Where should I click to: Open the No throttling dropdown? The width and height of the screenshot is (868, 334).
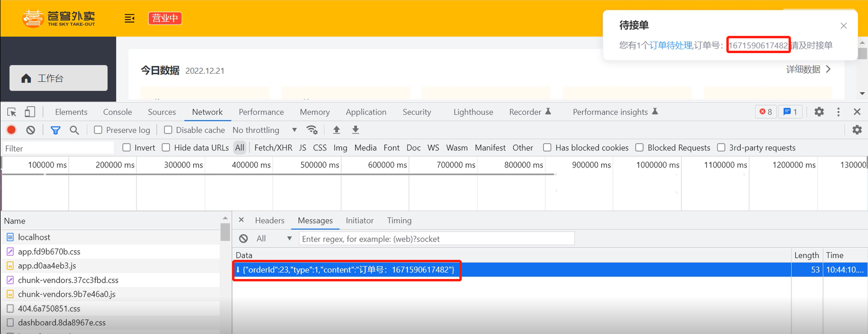[264, 130]
